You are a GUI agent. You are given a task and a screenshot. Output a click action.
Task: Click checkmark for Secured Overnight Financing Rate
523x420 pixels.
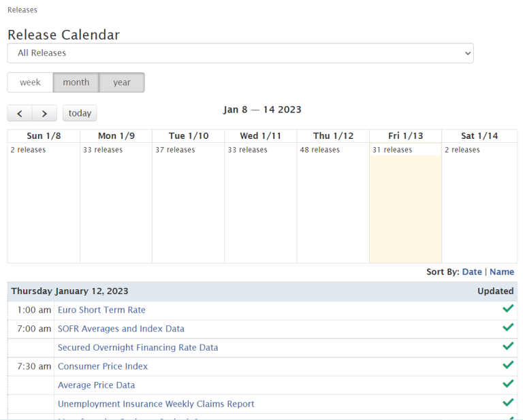[x=507, y=346]
